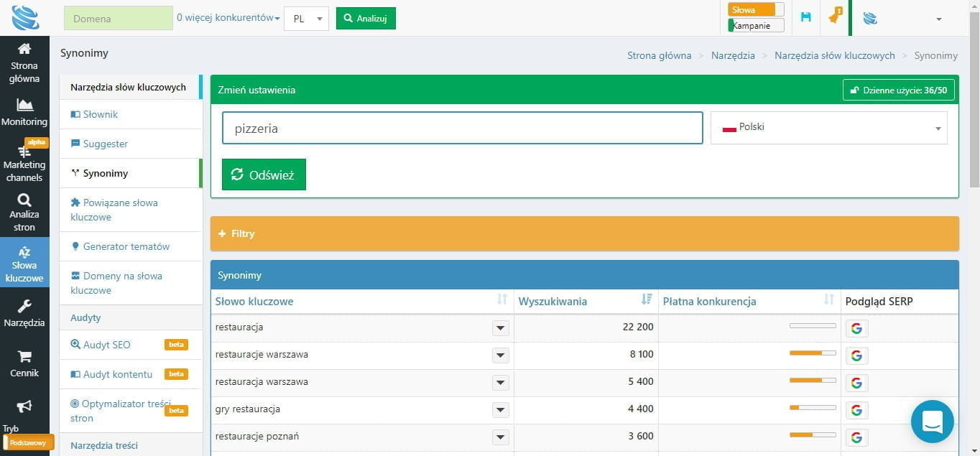The height and width of the screenshot is (456, 980).
Task: Click the Odśwież button
Action: [x=264, y=175]
